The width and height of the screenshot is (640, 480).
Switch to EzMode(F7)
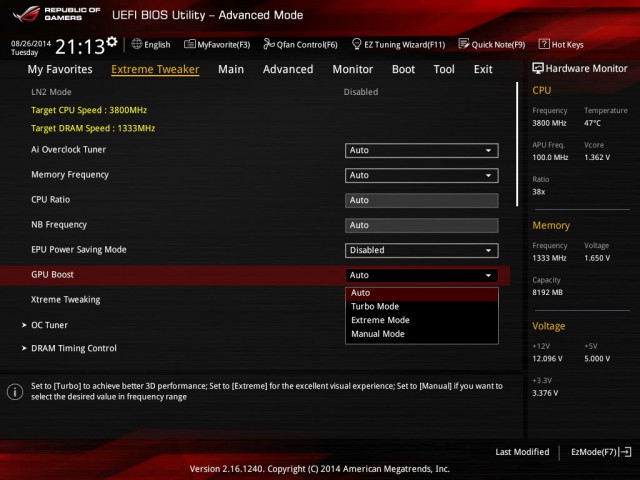click(601, 452)
